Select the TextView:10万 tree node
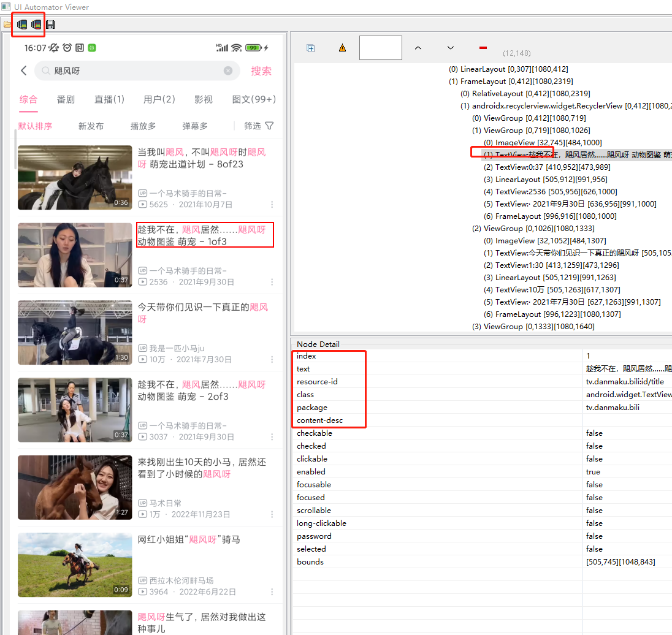The width and height of the screenshot is (672, 635). [552, 290]
